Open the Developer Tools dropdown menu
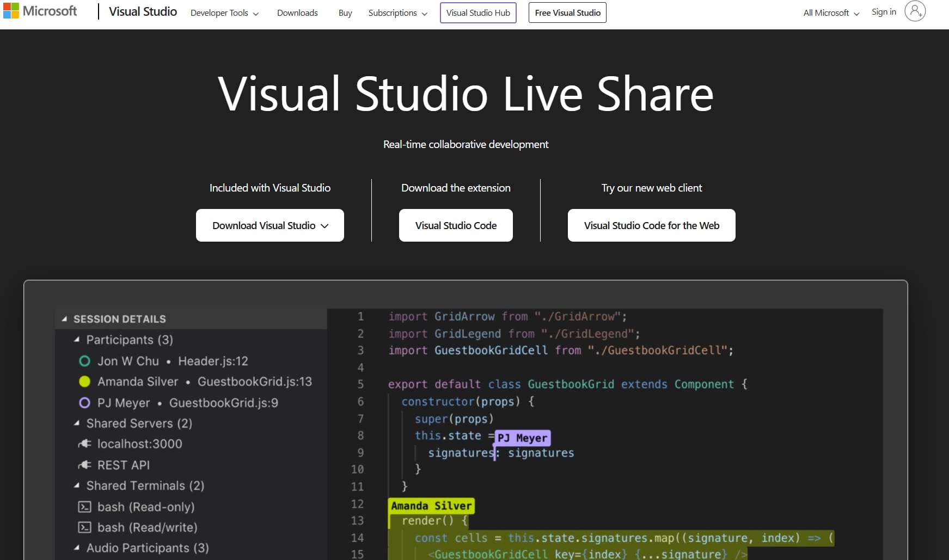The height and width of the screenshot is (560, 949). tap(224, 13)
